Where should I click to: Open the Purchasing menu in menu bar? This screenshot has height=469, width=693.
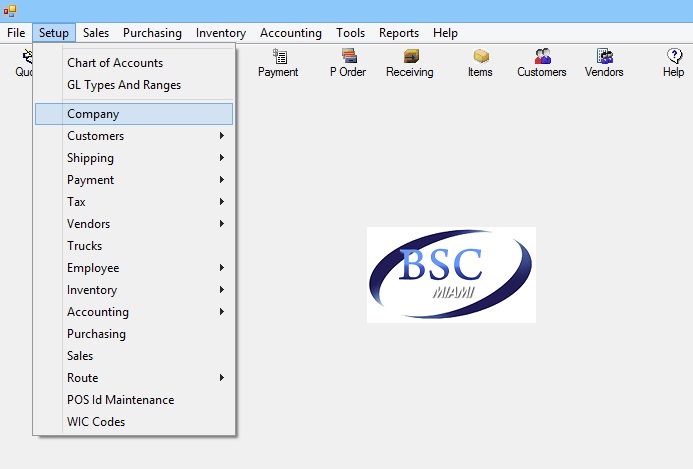(x=152, y=33)
